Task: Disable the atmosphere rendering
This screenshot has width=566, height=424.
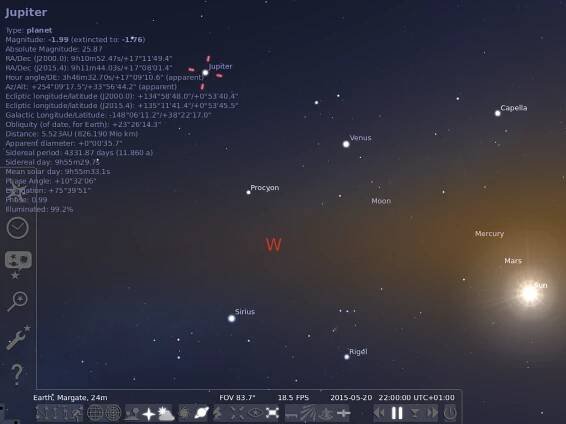Action: (166, 414)
